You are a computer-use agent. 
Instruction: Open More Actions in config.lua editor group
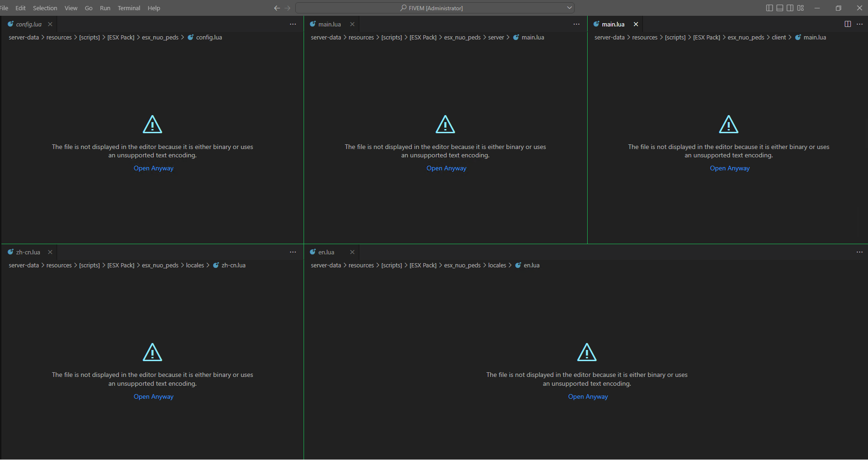tap(293, 24)
